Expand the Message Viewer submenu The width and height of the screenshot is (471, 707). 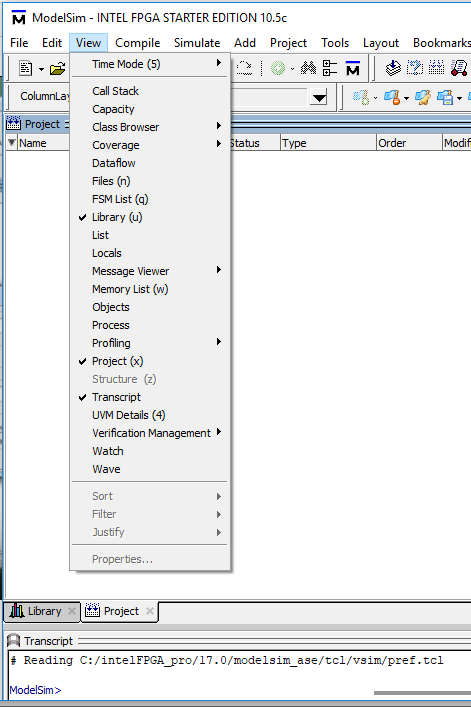150,271
